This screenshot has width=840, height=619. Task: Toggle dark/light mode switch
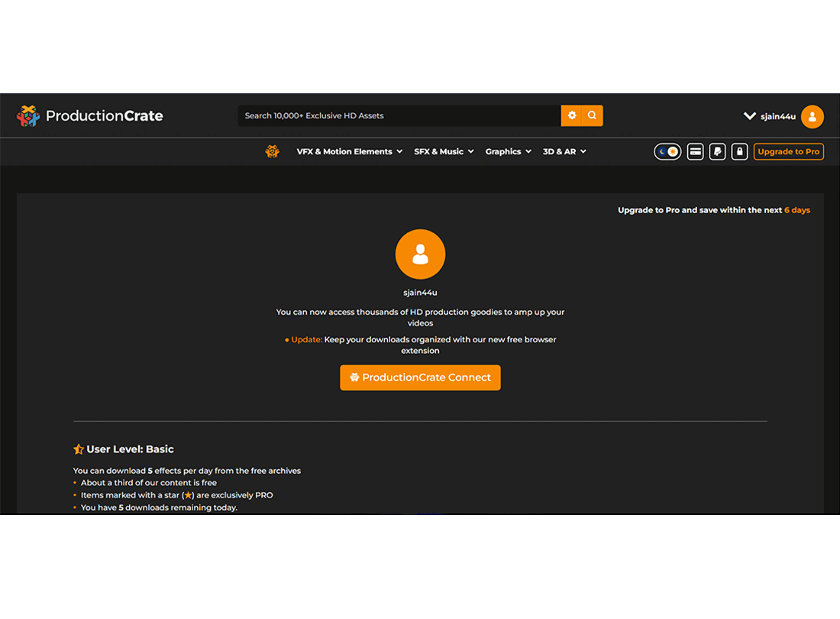(x=667, y=151)
